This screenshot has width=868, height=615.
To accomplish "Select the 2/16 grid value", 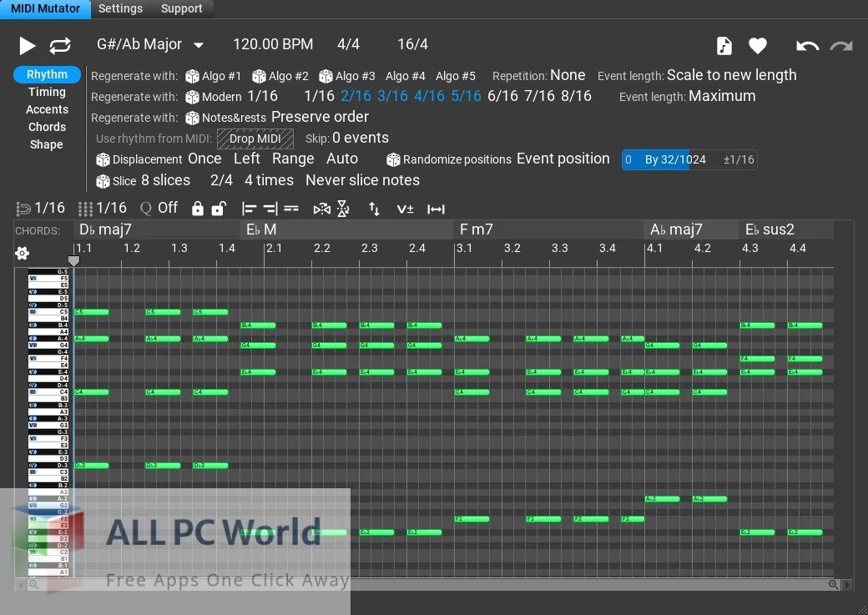I will pyautogui.click(x=356, y=96).
